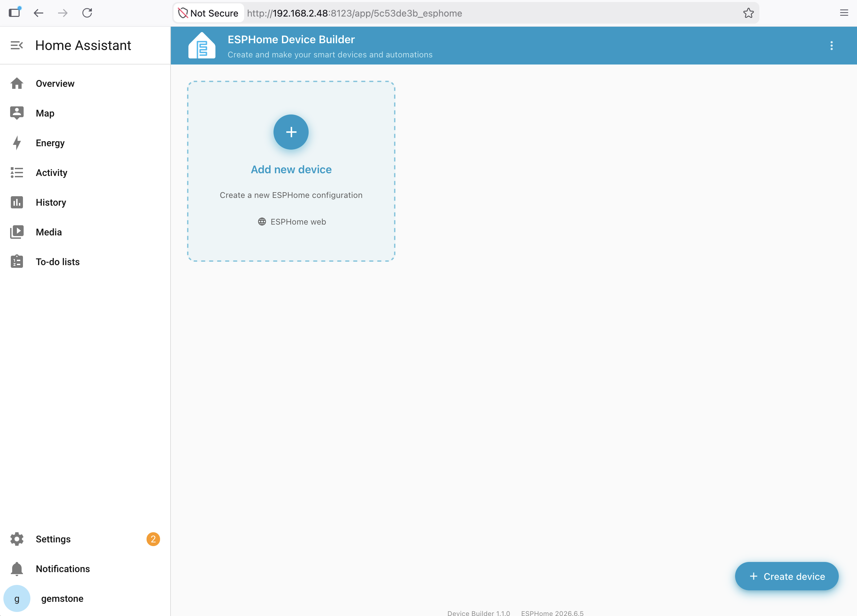
Task: Go forward with the browser forward arrow
Action: [x=63, y=13]
